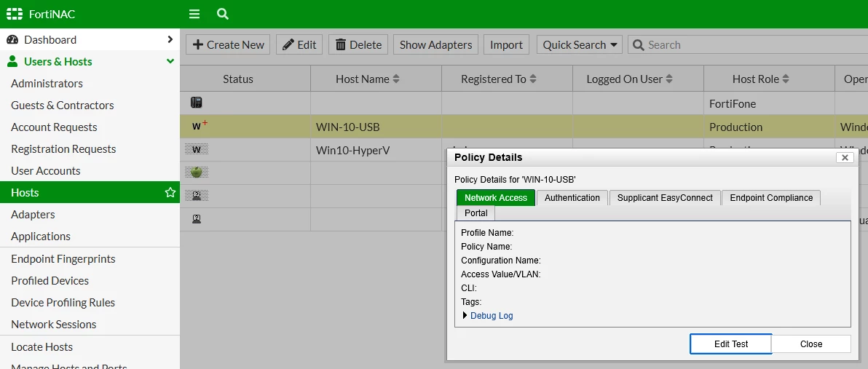868x369 pixels.
Task: Click the Dashboard gauge icon
Action: click(12, 40)
